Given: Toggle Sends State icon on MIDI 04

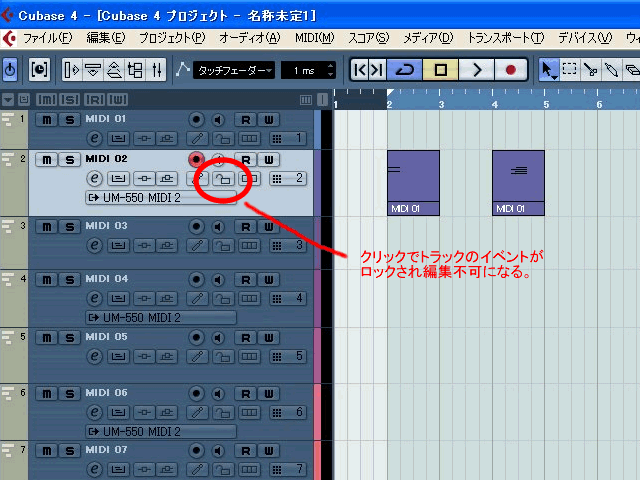Looking at the screenshot, I should pyautogui.click(x=167, y=298).
